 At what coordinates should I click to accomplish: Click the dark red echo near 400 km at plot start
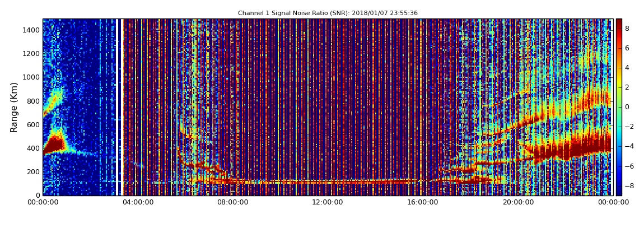point(54,145)
